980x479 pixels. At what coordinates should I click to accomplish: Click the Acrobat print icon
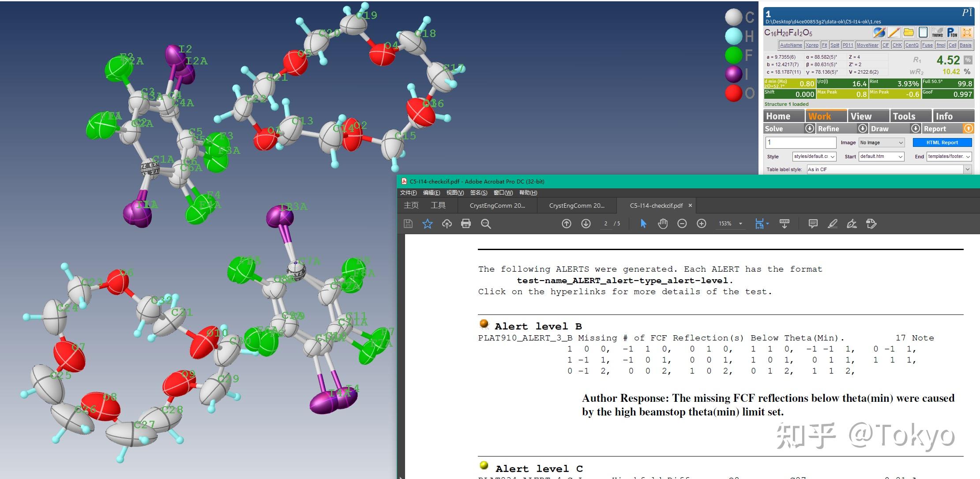tap(466, 224)
